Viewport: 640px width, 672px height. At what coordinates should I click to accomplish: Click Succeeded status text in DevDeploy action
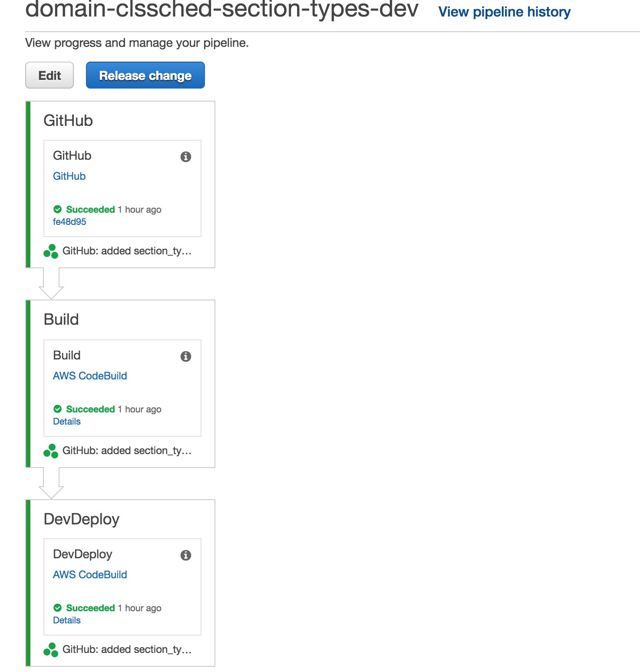(90, 608)
